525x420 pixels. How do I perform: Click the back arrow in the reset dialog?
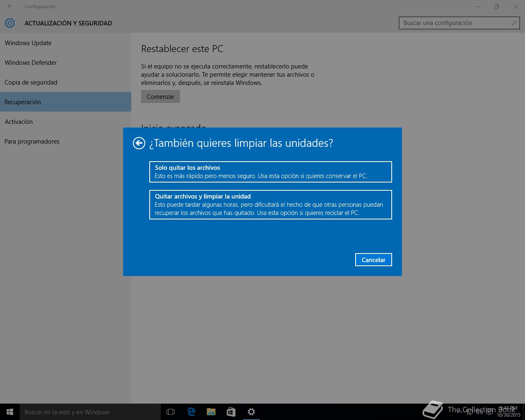(x=139, y=143)
